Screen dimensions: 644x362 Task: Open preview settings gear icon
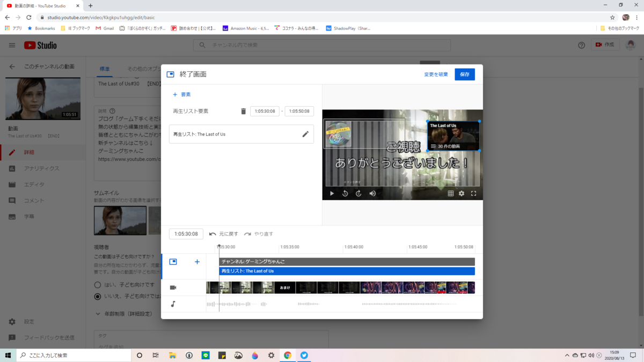tap(462, 194)
